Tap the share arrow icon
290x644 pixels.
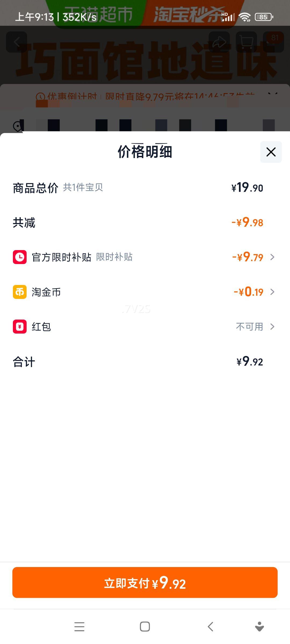(x=219, y=42)
